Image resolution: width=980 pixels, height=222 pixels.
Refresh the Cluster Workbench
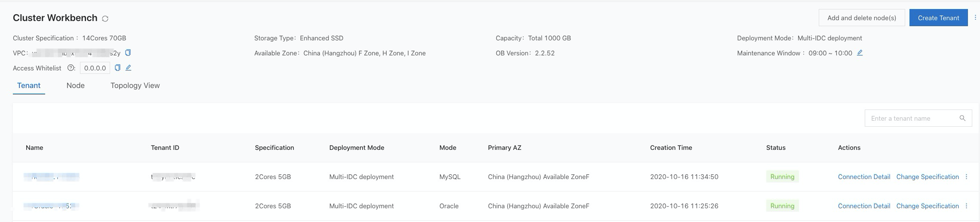pos(105,18)
